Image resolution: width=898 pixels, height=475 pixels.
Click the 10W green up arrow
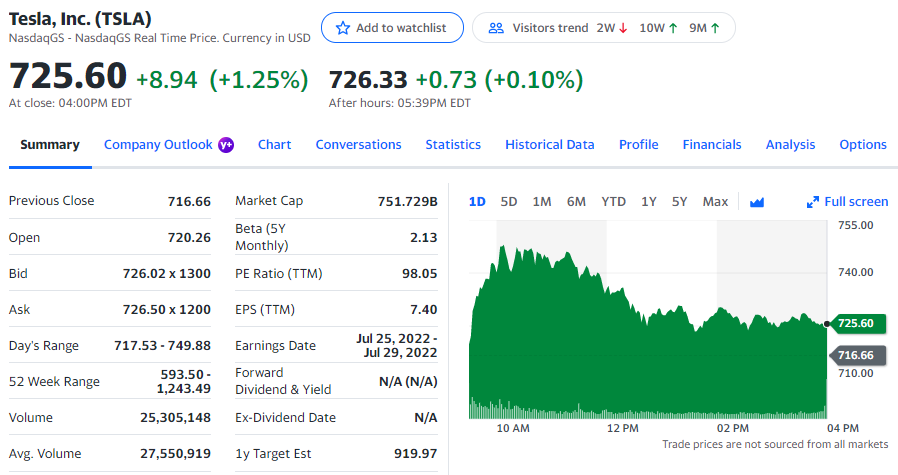(673, 28)
